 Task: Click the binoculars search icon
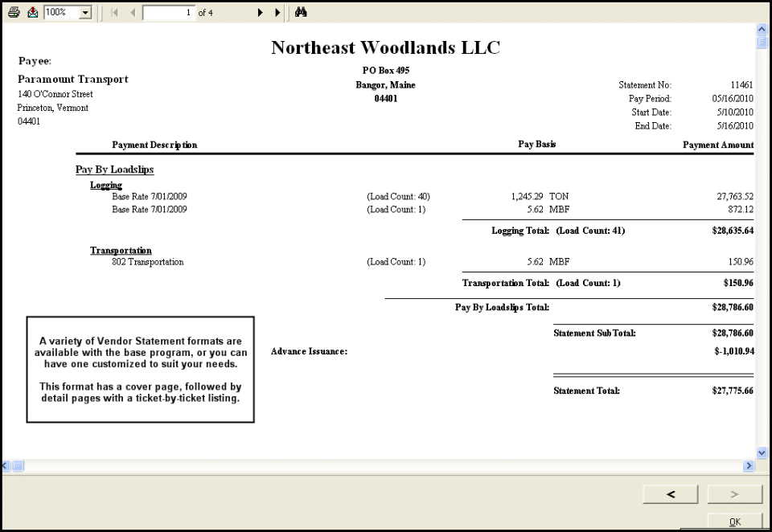coord(299,12)
